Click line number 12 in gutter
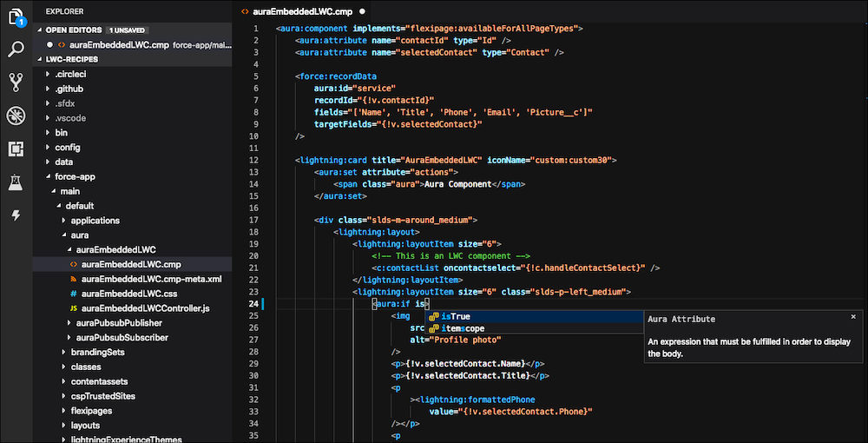Viewport: 868px width, 443px height. pos(253,160)
